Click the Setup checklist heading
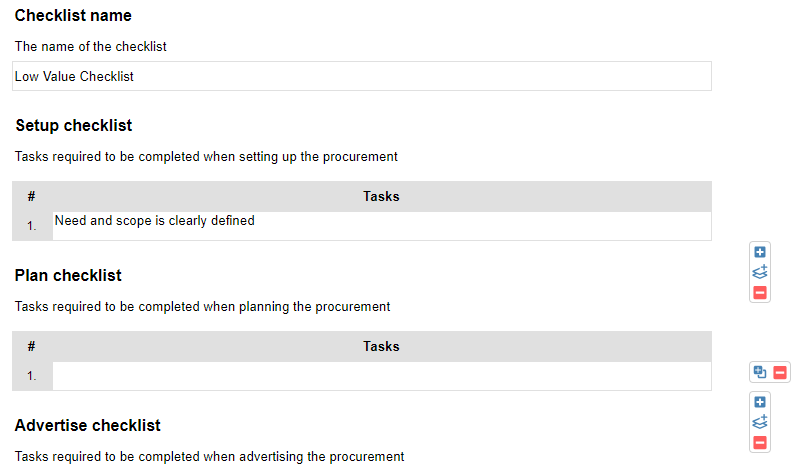795x471 pixels. click(x=74, y=125)
